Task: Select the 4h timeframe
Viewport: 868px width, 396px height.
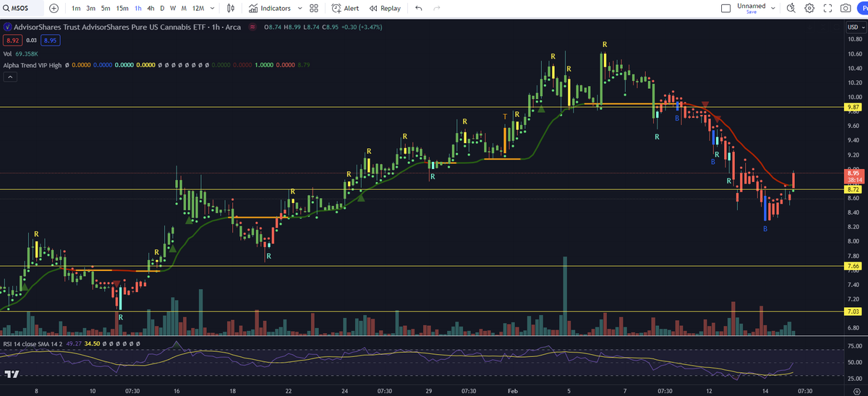Action: coord(150,8)
